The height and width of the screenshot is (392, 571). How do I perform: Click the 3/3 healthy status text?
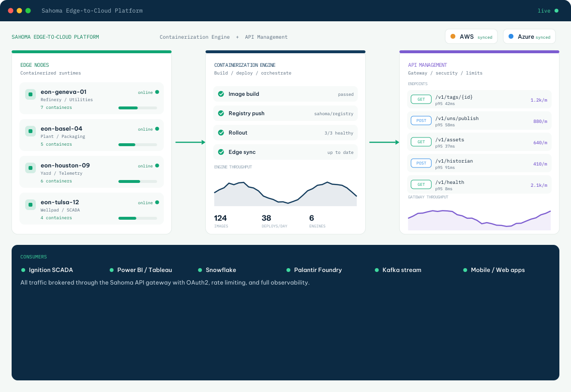pos(339,133)
